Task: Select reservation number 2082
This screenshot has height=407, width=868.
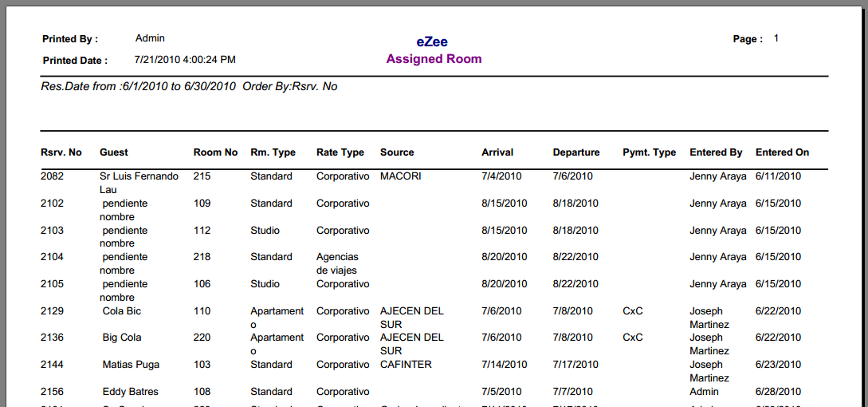Action: pyautogui.click(x=52, y=176)
